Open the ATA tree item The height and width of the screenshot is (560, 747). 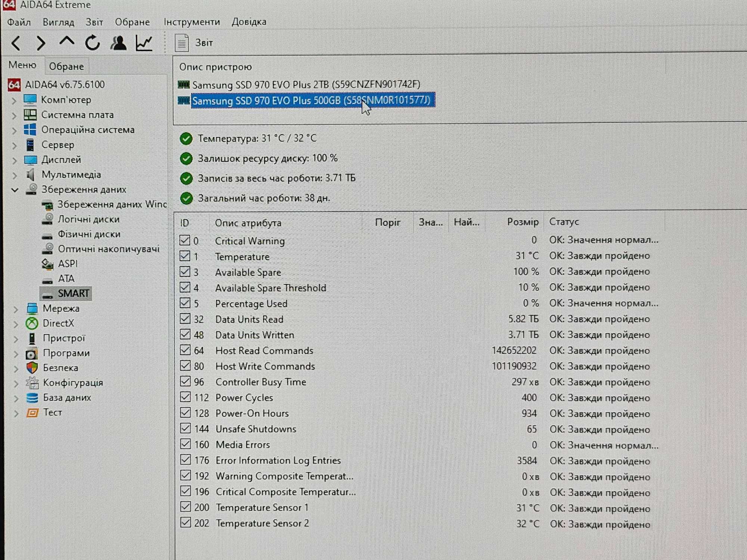pos(66,279)
